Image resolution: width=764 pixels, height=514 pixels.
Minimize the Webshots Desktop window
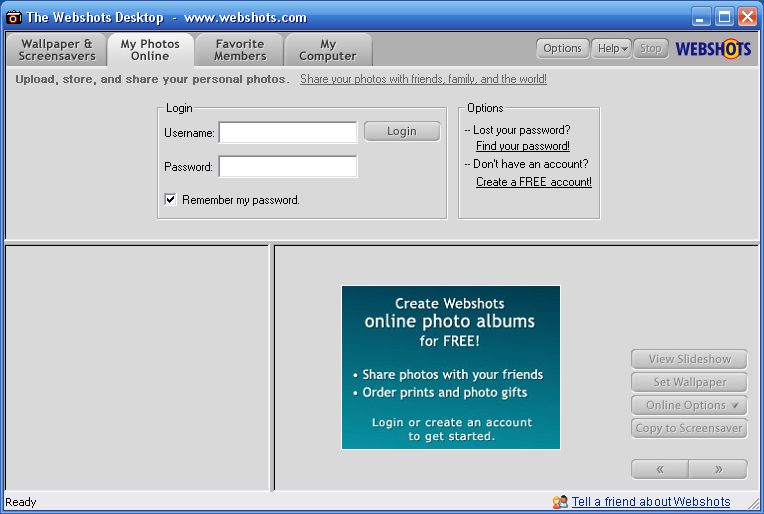(x=700, y=18)
